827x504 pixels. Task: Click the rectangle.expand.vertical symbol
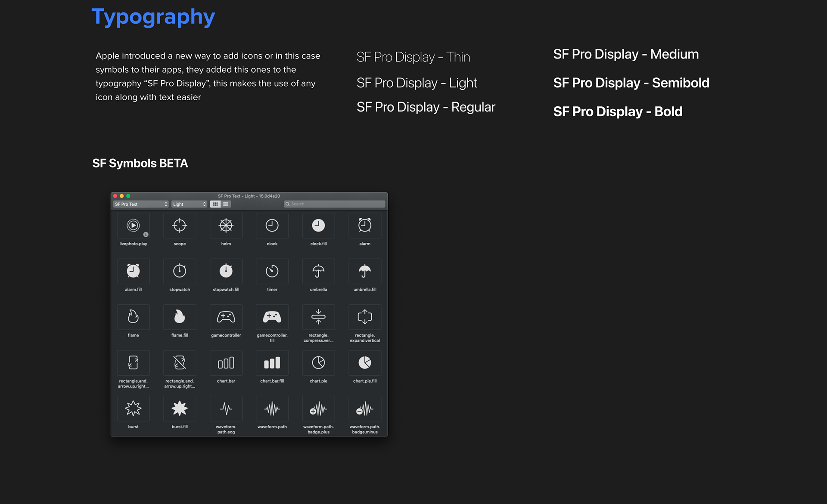coord(364,317)
